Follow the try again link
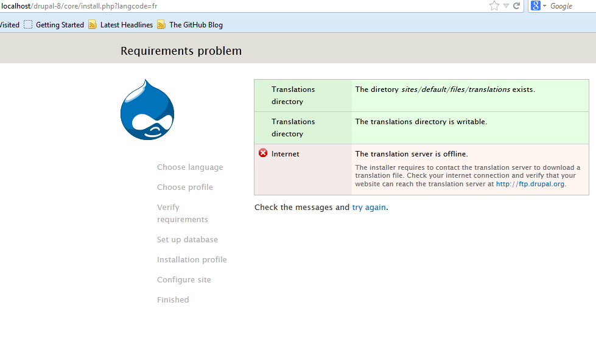 click(x=369, y=208)
